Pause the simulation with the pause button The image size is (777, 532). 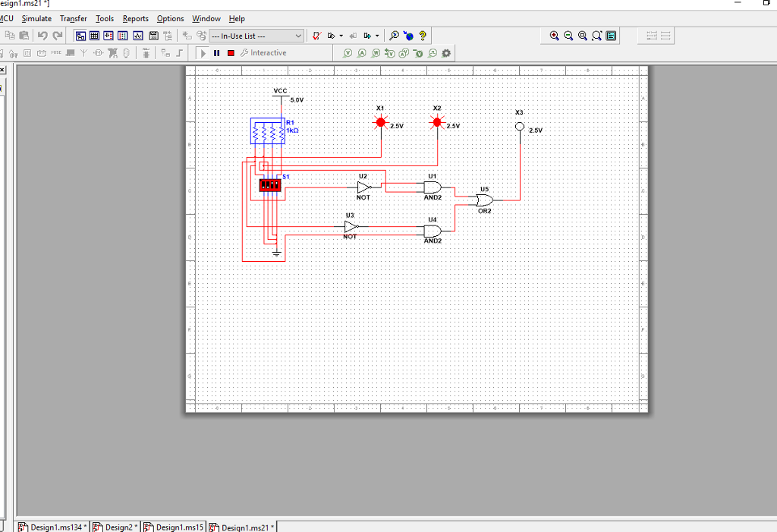click(x=216, y=52)
